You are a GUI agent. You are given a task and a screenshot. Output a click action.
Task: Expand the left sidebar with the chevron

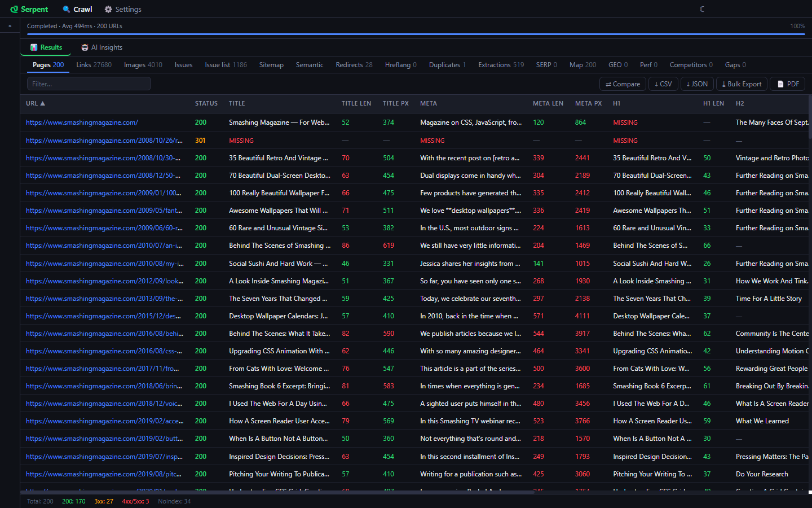10,26
